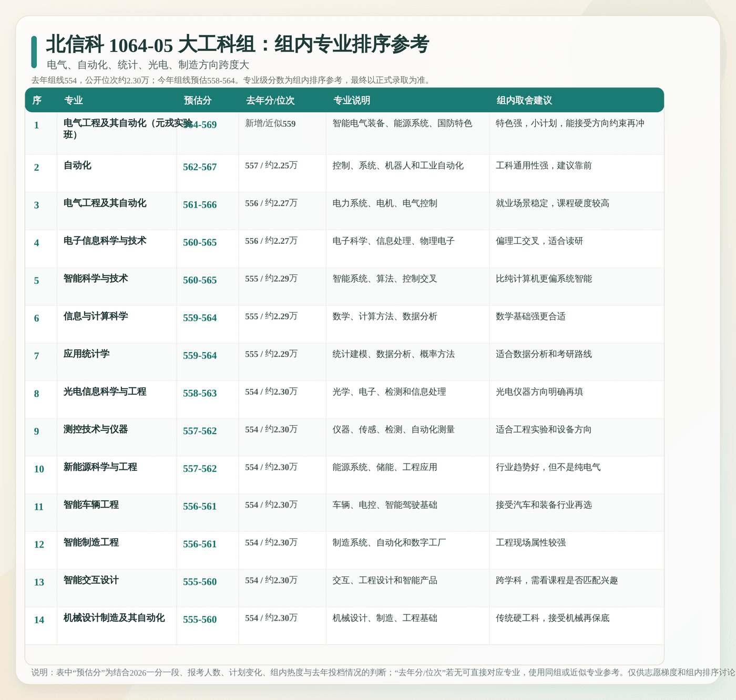Click advice 偏理工交叉，适合读研

(539, 241)
